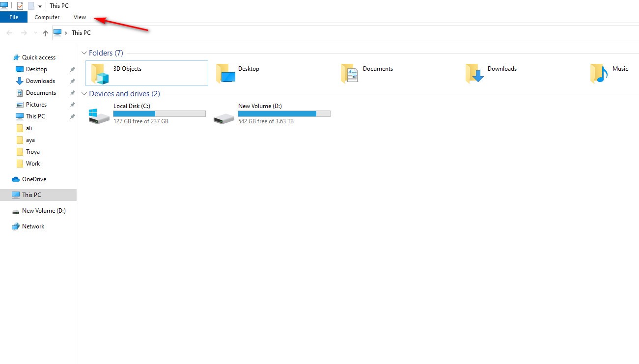Click OneDrive in the navigation pane
The width and height of the screenshot is (639, 364).
(x=34, y=179)
